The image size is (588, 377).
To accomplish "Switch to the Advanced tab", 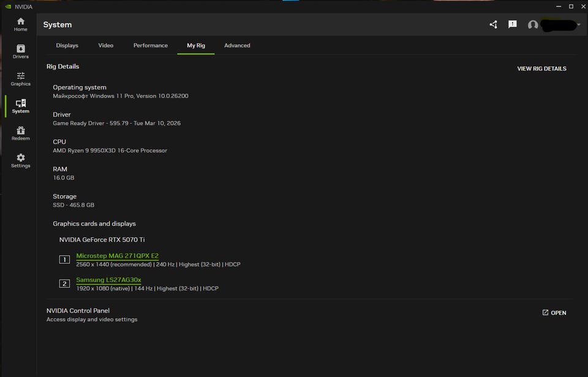I will click(x=237, y=45).
